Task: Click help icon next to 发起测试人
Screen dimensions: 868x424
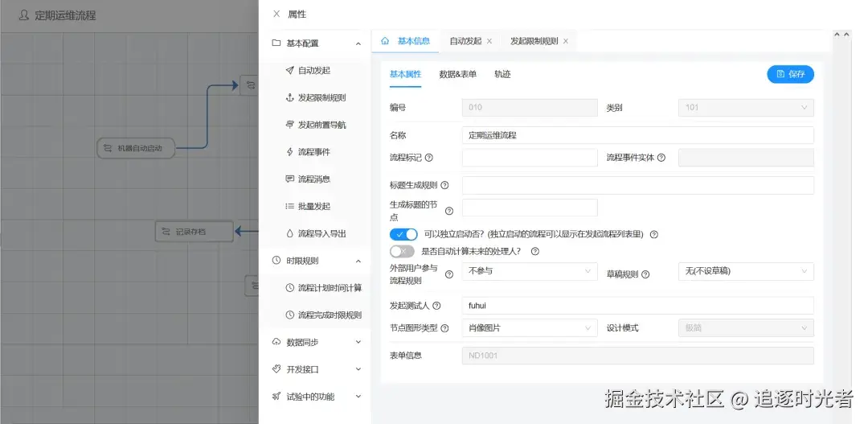Action: pyautogui.click(x=436, y=306)
